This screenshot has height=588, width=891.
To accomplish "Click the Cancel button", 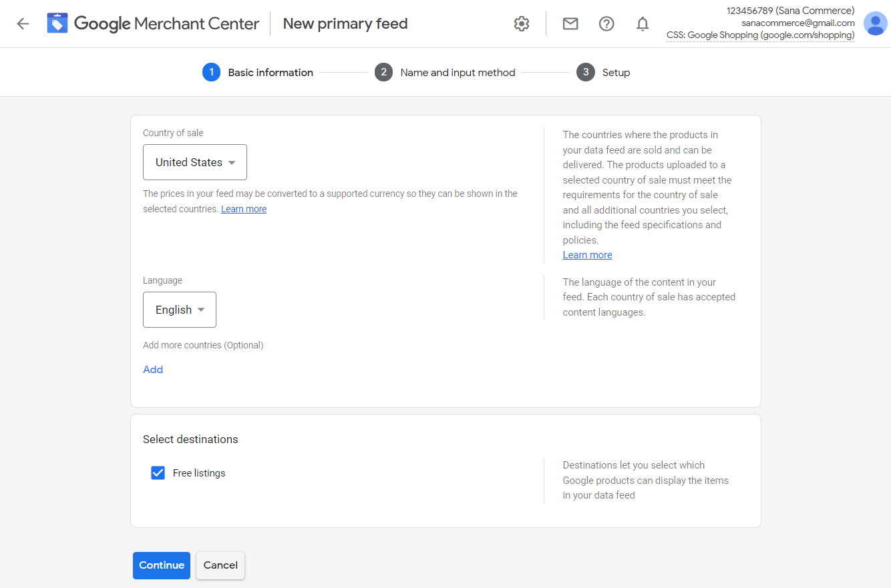I will point(220,565).
